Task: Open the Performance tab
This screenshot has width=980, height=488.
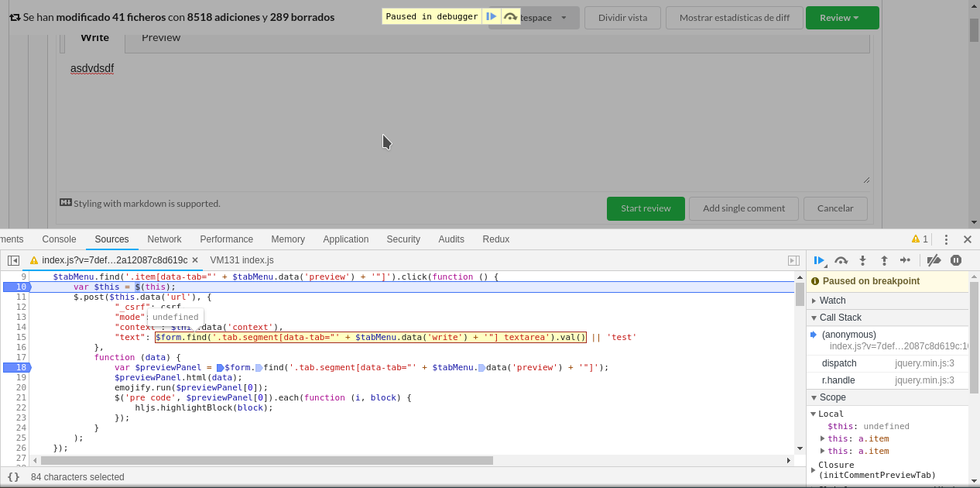Action: (226, 239)
